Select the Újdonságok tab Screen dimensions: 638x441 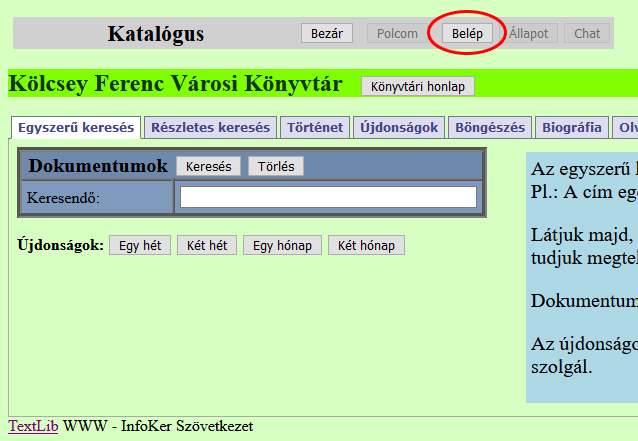point(399,128)
